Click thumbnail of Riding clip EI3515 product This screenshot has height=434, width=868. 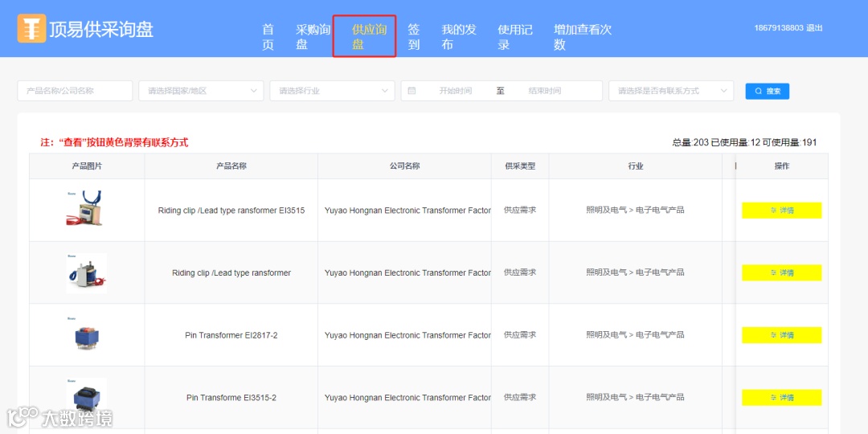(x=86, y=210)
